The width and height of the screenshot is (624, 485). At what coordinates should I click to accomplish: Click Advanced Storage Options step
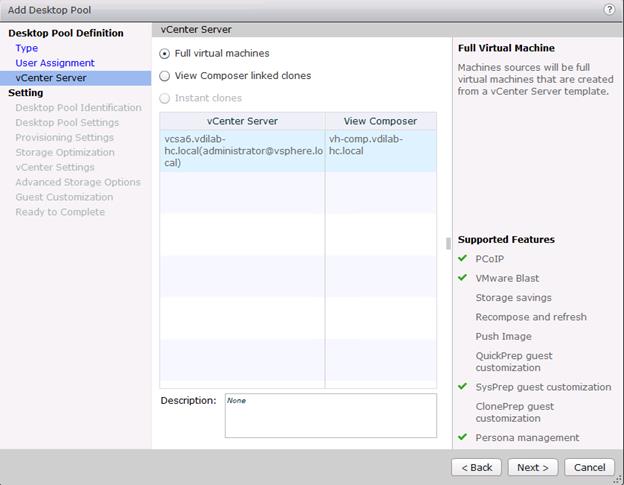click(78, 182)
